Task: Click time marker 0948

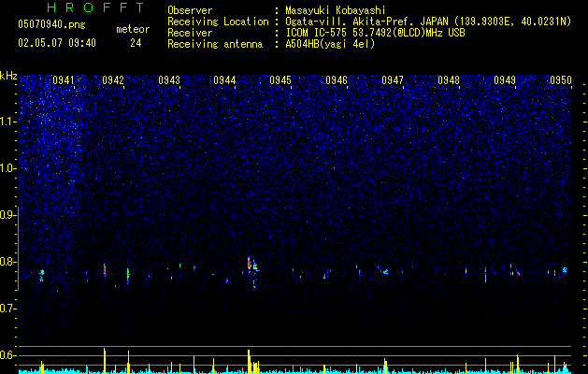Action: [x=449, y=80]
